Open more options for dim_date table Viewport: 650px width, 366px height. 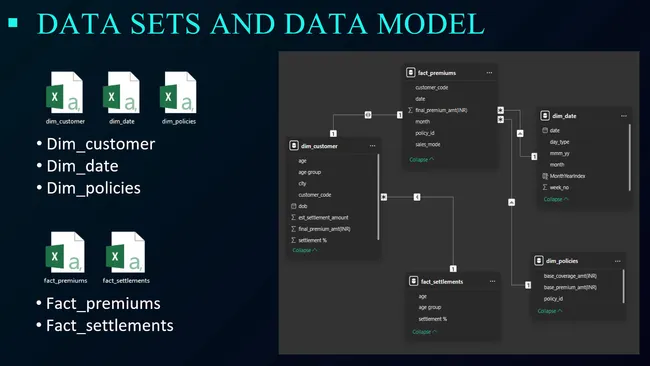pos(623,116)
